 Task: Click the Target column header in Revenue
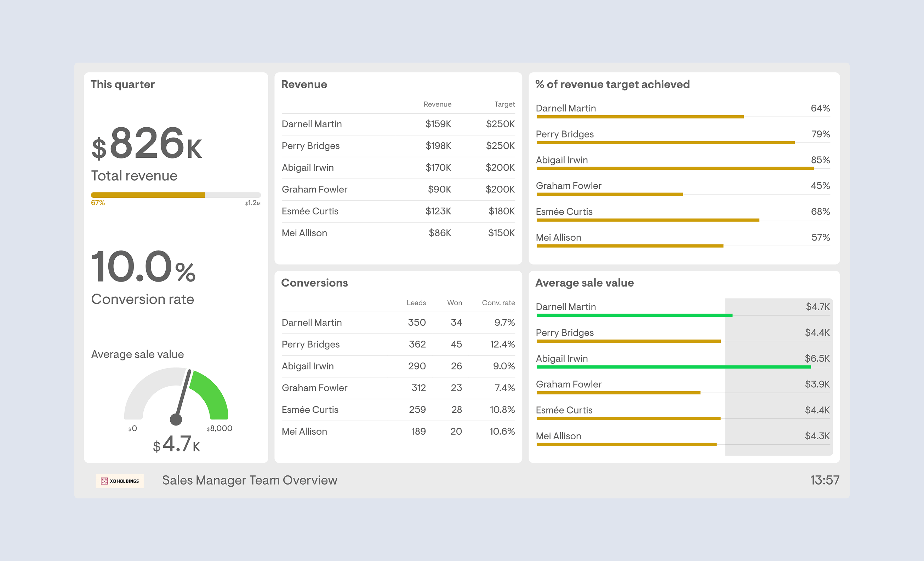point(504,104)
